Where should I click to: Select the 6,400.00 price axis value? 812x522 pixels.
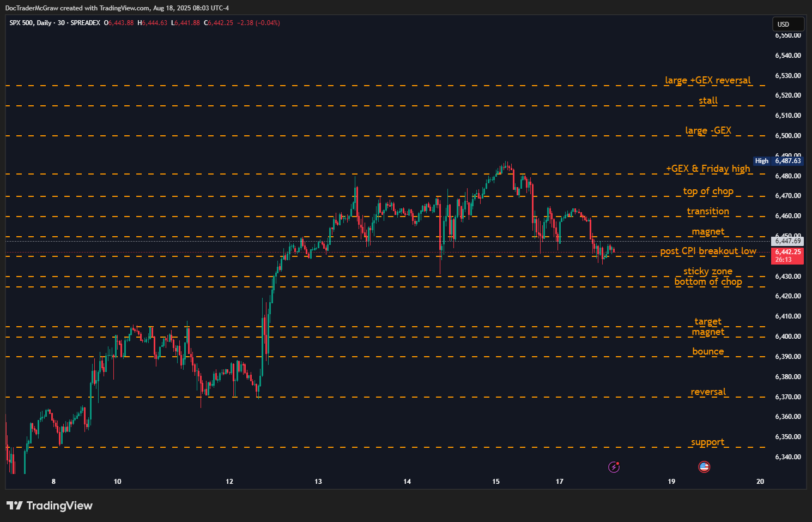(788, 337)
